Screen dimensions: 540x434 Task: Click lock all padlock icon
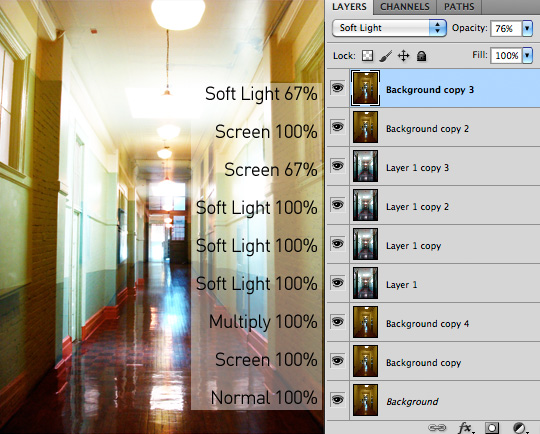tap(421, 56)
